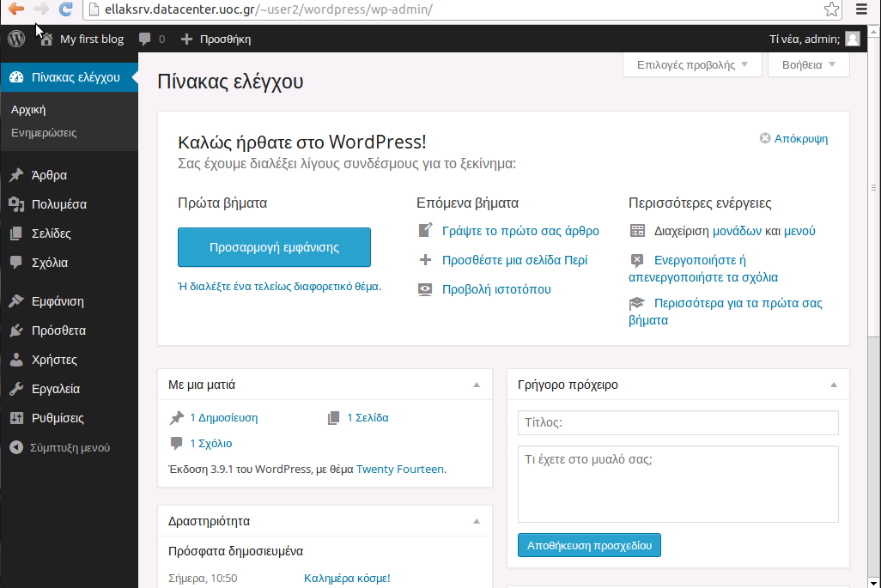Open the Twenty Fourteen theme link
Screen dimensions: 881x588
[400, 469]
